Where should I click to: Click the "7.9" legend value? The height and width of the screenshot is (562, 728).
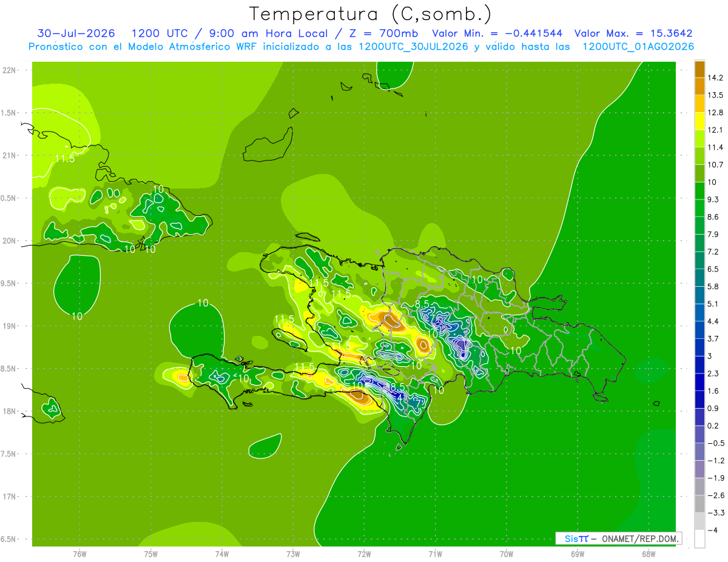[713, 234]
